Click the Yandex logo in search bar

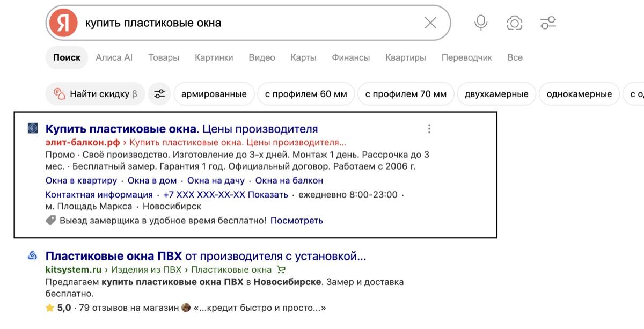(x=63, y=23)
